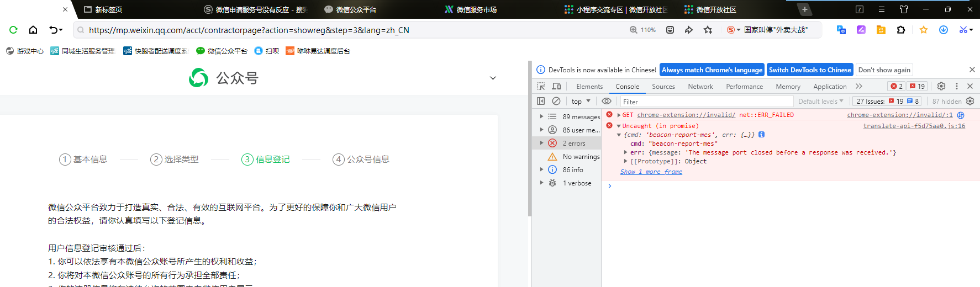980x287 pixels.
Task: Switch to the Console tab
Action: click(x=627, y=86)
